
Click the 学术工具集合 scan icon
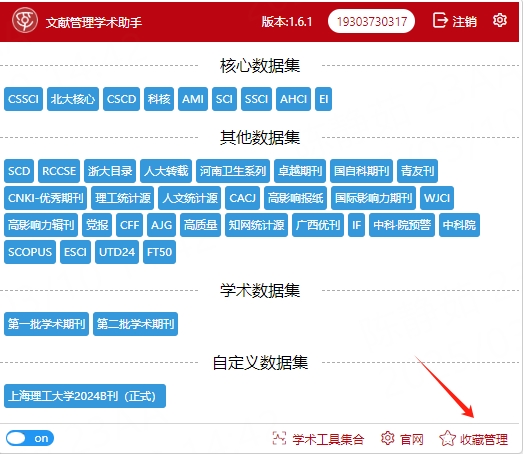tap(279, 438)
